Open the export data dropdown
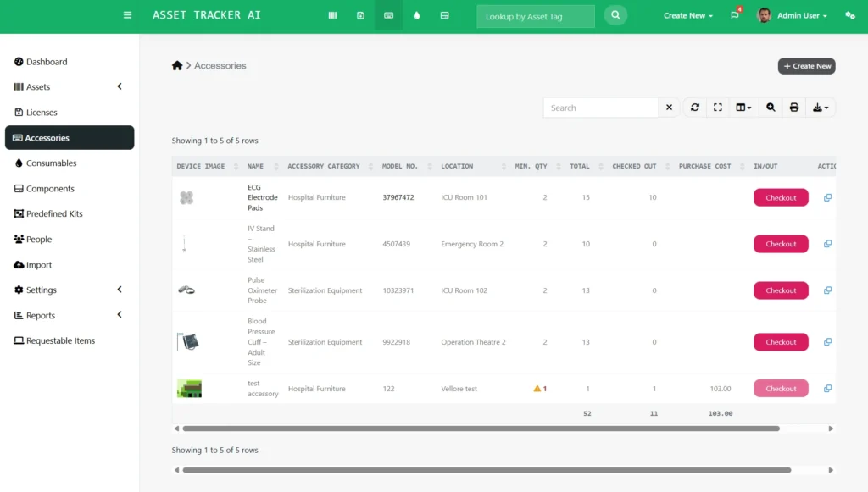 tap(821, 108)
